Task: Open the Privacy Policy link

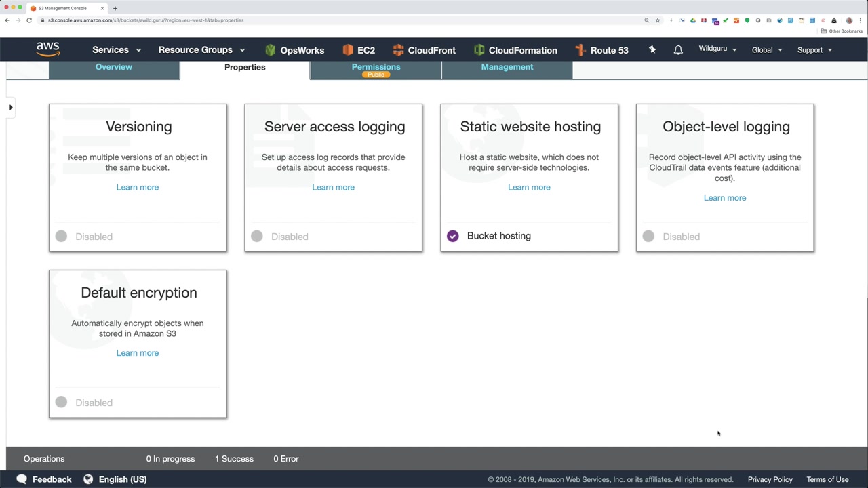Action: pyautogui.click(x=770, y=479)
